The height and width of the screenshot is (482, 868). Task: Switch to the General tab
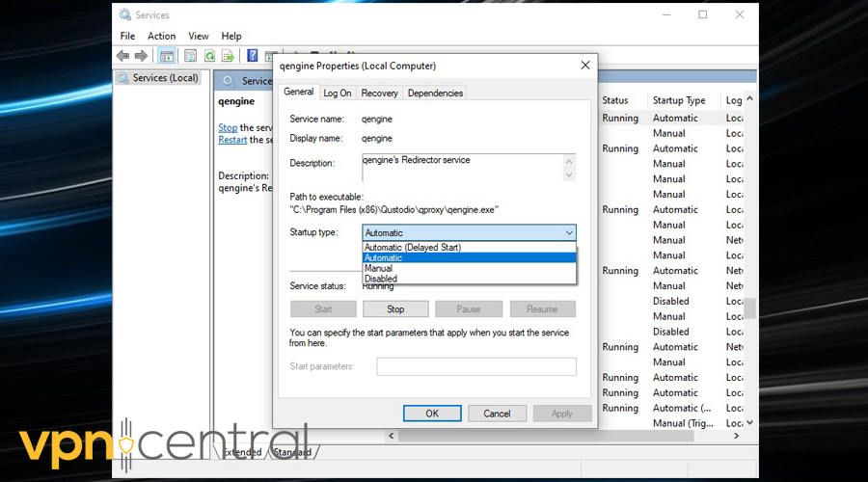click(298, 92)
